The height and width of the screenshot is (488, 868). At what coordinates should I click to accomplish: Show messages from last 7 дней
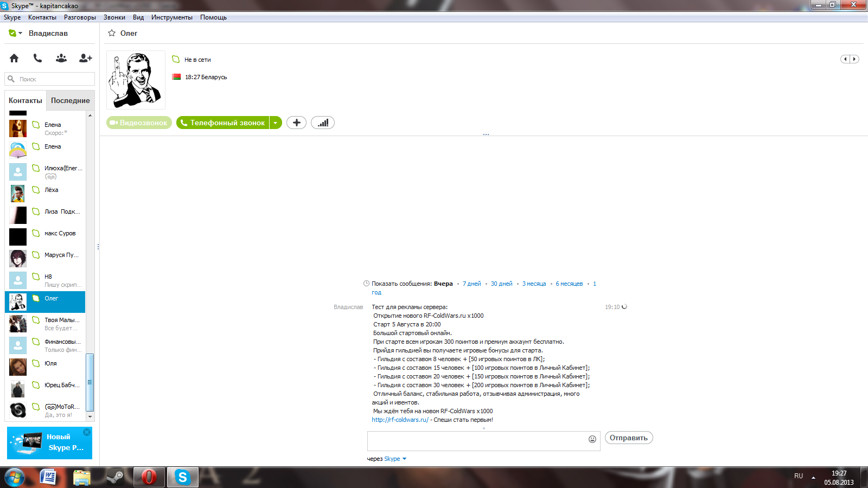[x=472, y=284]
